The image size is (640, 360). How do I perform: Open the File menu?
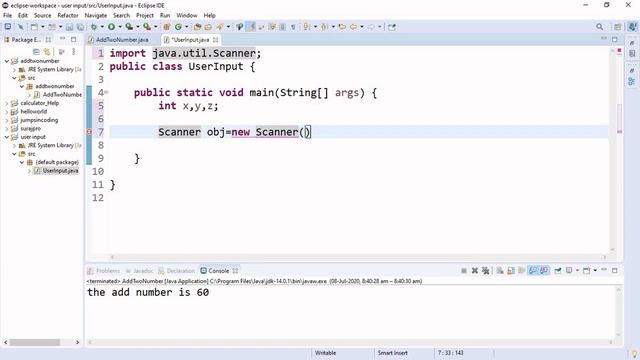(x=7, y=15)
